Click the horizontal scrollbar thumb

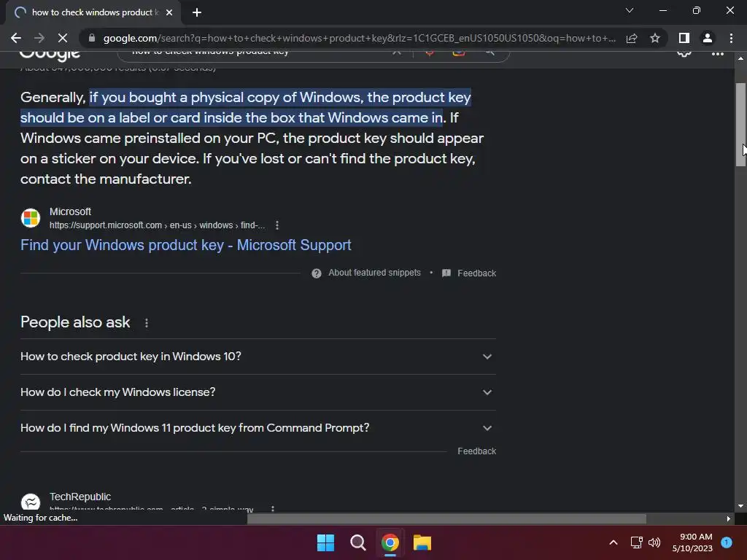446,519
